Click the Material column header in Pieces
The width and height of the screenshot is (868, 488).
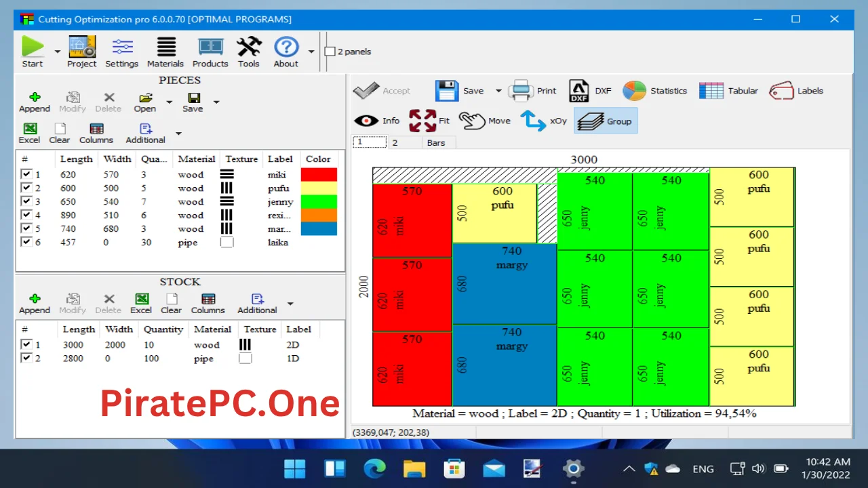tap(197, 159)
